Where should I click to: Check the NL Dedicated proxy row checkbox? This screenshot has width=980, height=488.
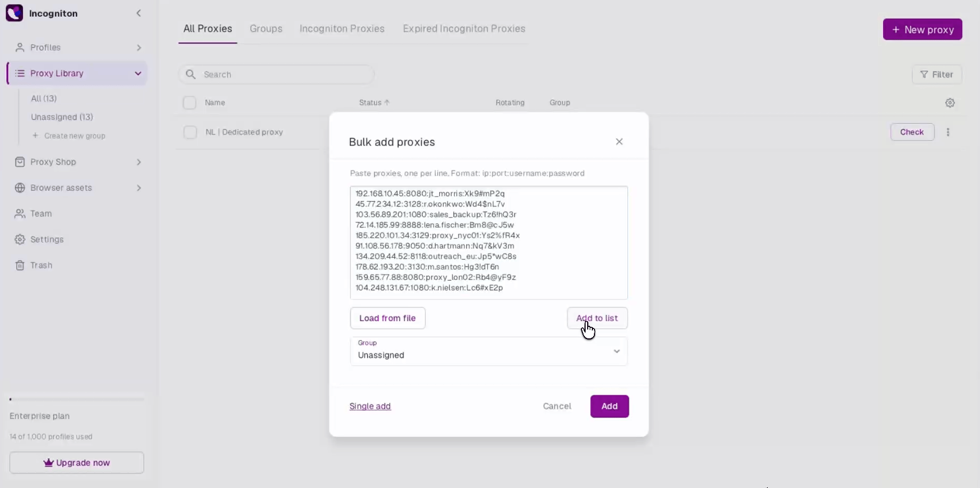click(190, 132)
